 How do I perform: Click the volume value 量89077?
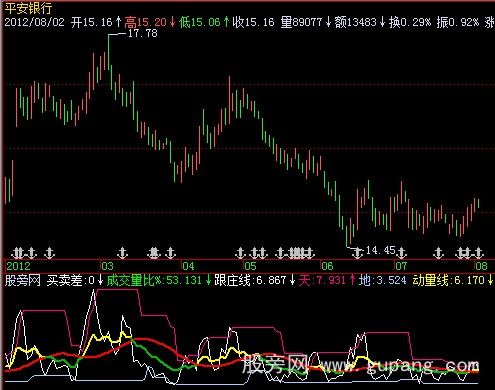coord(302,22)
